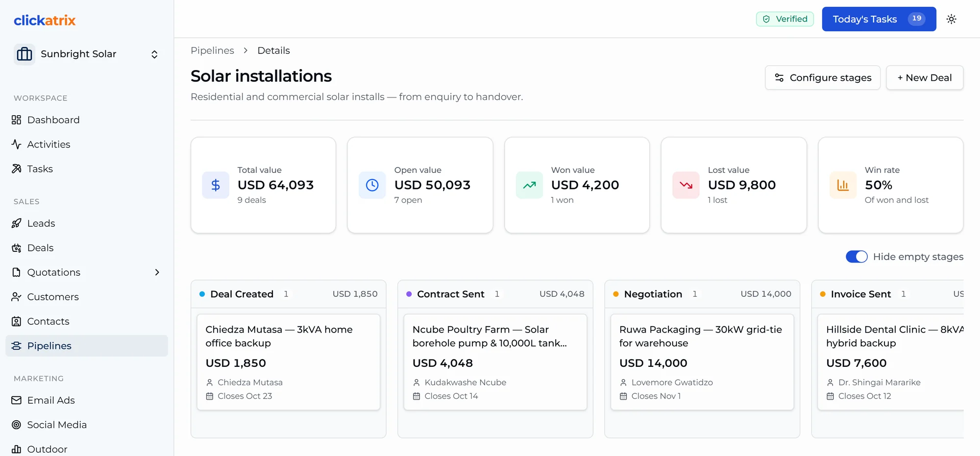Viewport: 980px width, 456px height.
Task: Expand the Quotations submenu chevron
Action: click(157, 272)
